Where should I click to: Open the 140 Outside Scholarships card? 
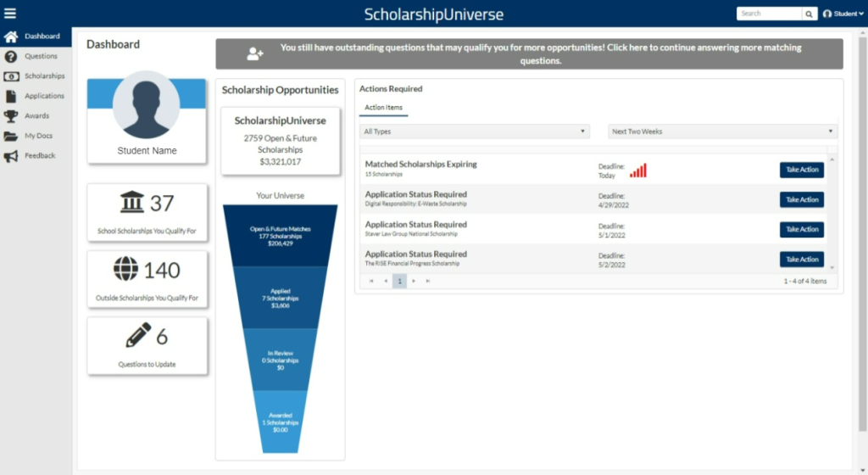tap(147, 280)
